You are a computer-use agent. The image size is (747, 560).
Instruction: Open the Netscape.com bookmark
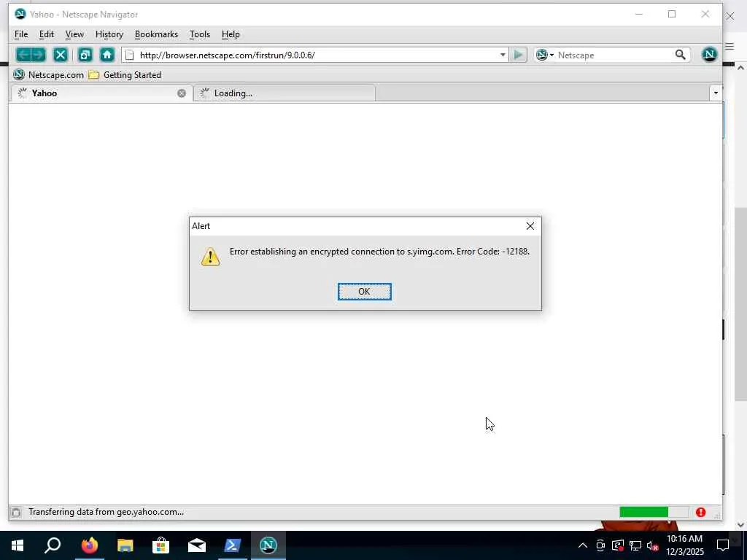click(x=48, y=75)
